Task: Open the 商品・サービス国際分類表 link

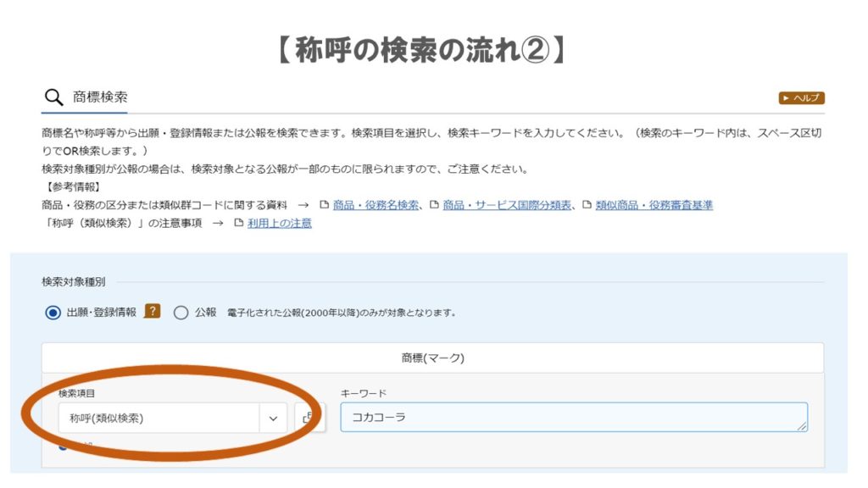Action: click(507, 205)
